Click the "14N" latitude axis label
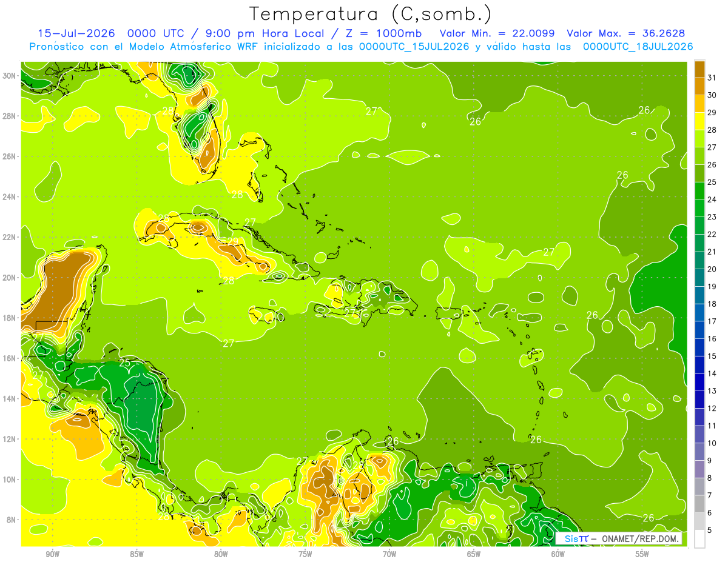This screenshot has width=728, height=562. click(x=10, y=399)
